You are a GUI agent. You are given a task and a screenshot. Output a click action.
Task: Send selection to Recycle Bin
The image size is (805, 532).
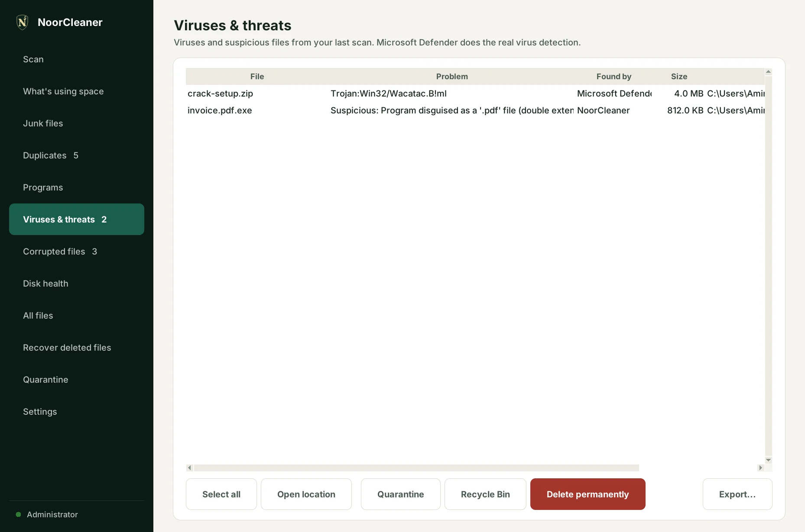click(485, 494)
